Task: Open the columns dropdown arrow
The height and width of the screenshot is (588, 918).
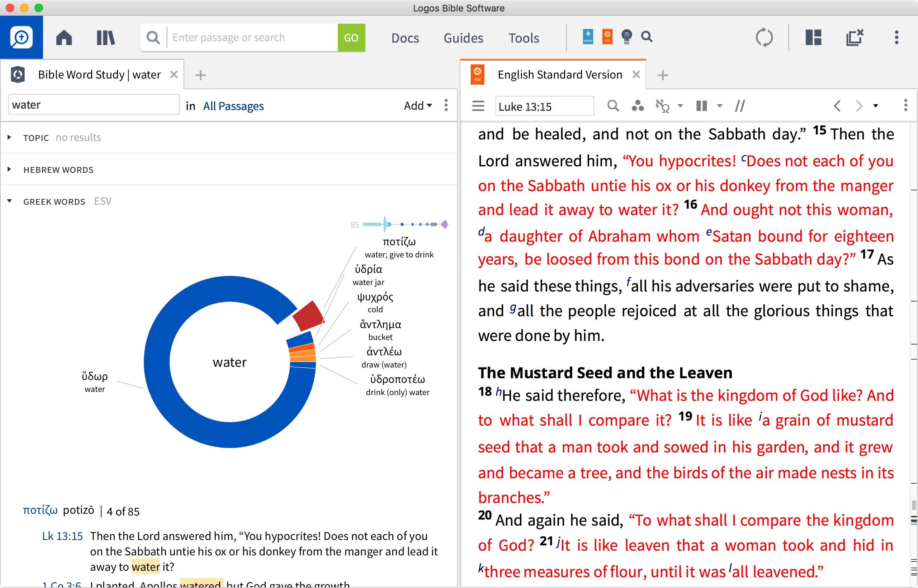Action: (x=720, y=106)
